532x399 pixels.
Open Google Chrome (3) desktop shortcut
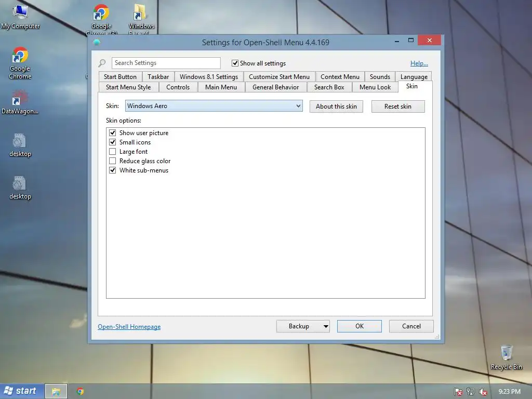[x=101, y=19]
